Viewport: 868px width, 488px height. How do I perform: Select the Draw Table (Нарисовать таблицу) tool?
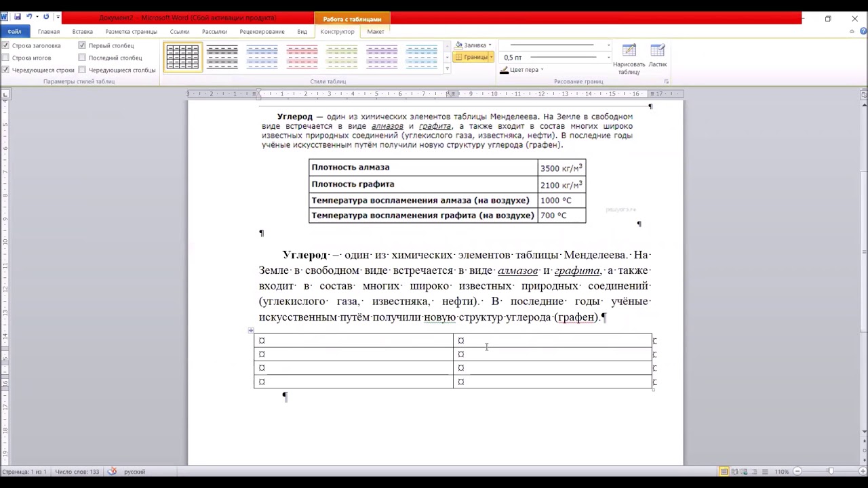pos(629,59)
